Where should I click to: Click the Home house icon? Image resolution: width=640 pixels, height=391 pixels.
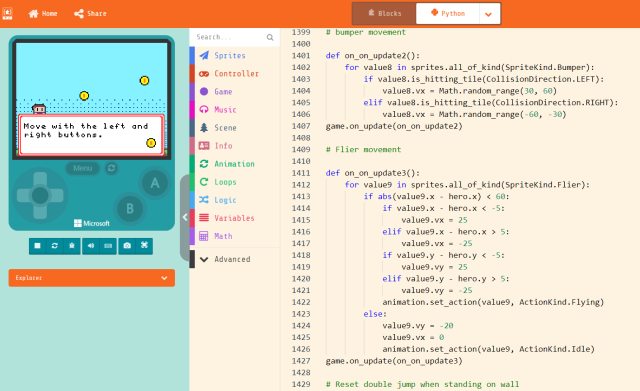tap(33, 13)
